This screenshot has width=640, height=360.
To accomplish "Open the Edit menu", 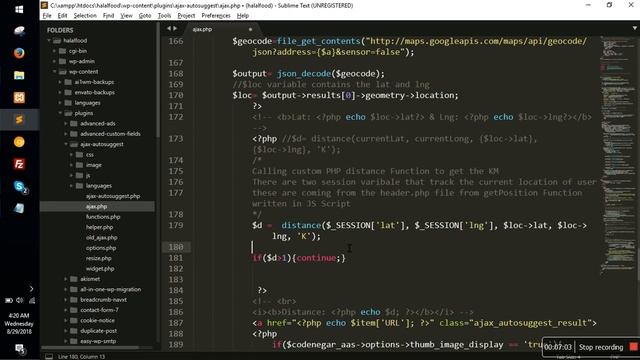I will [62, 16].
